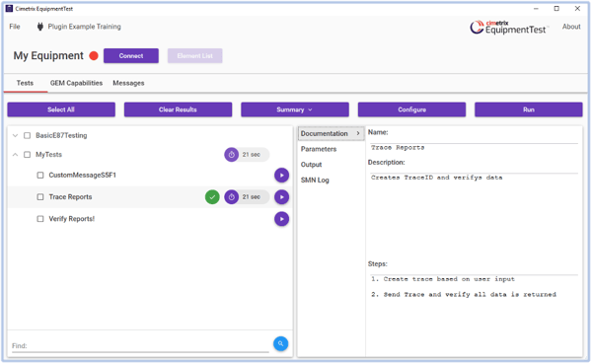592x364 pixels.
Task: Click the plug icon beside Plugin Example Training
Action: (x=40, y=27)
